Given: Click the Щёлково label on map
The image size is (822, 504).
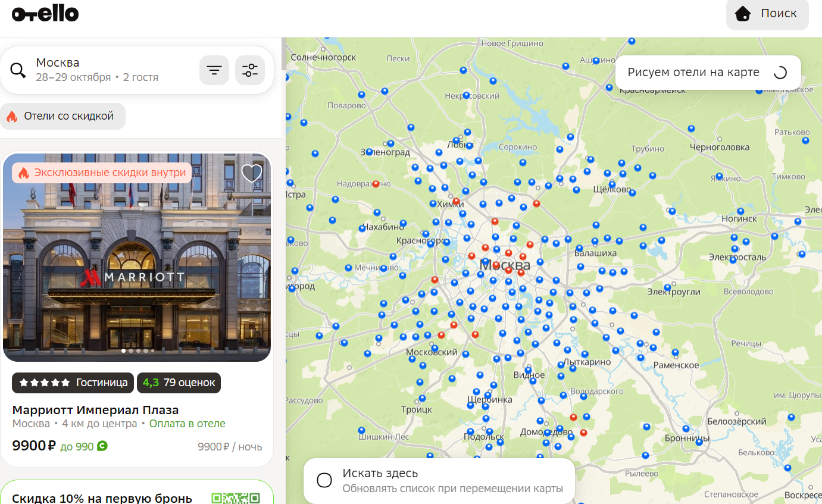Looking at the screenshot, I should point(612,189).
